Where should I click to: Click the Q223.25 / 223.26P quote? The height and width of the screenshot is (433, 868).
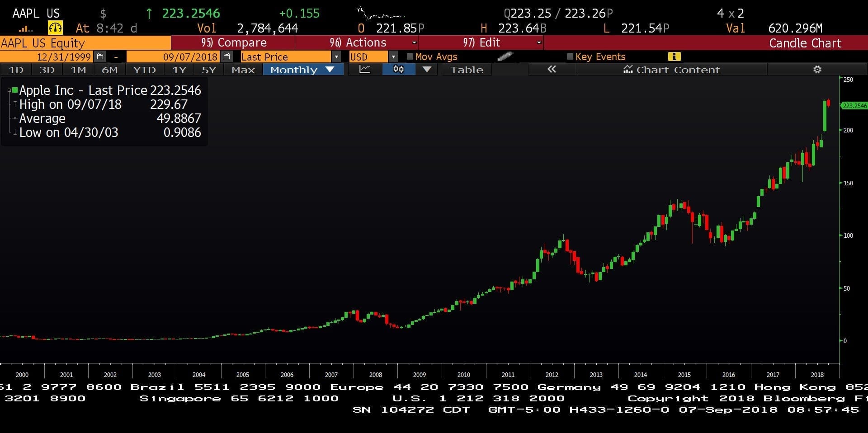(558, 14)
